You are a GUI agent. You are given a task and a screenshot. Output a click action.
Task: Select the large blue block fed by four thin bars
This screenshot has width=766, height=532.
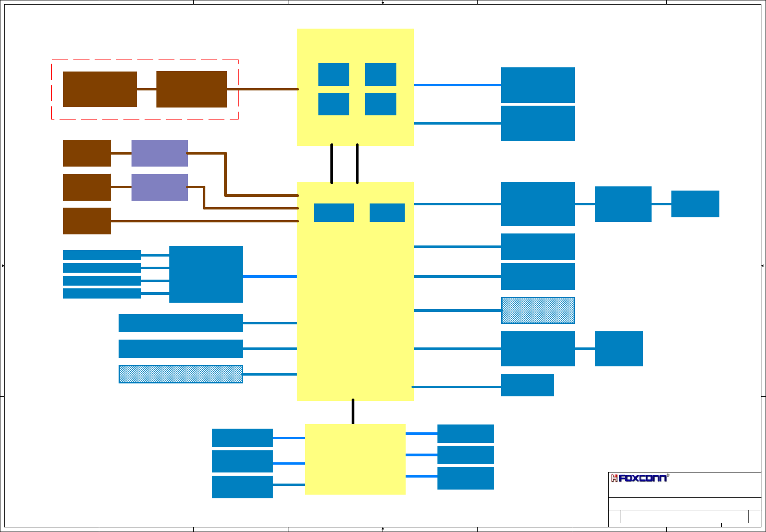(x=206, y=275)
